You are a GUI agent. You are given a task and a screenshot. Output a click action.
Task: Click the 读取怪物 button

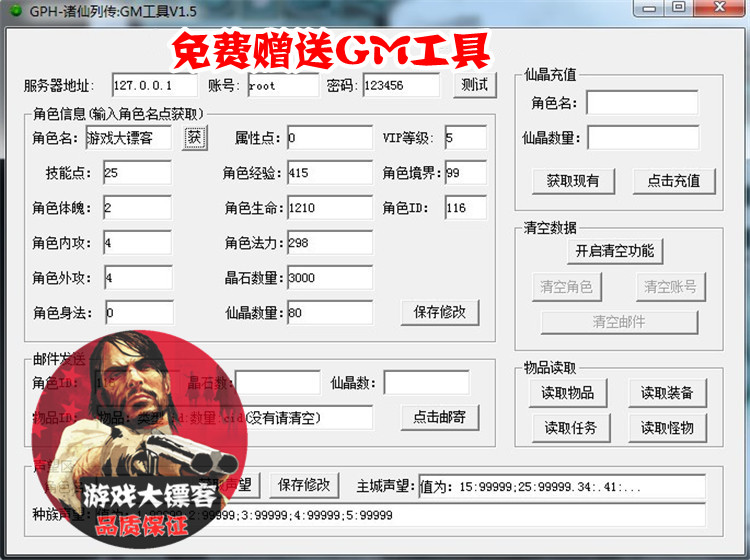pyautogui.click(x=667, y=428)
